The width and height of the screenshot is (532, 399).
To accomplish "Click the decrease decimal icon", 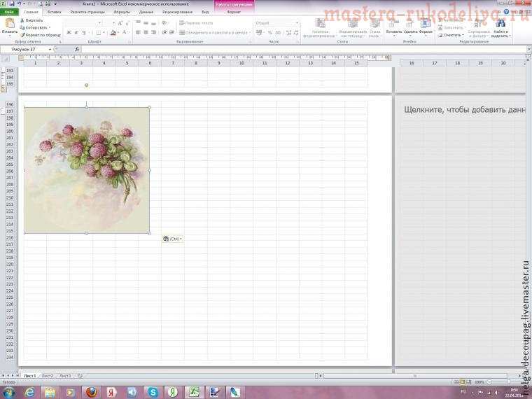I will click(x=296, y=33).
